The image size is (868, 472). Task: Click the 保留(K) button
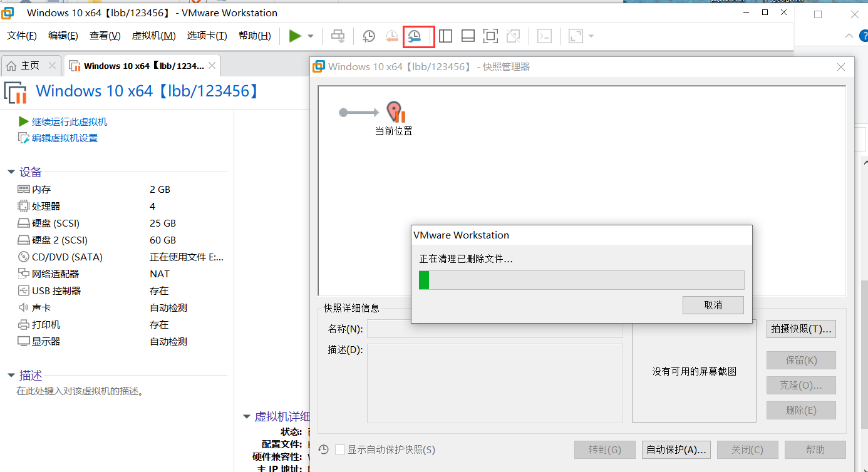[801, 361]
